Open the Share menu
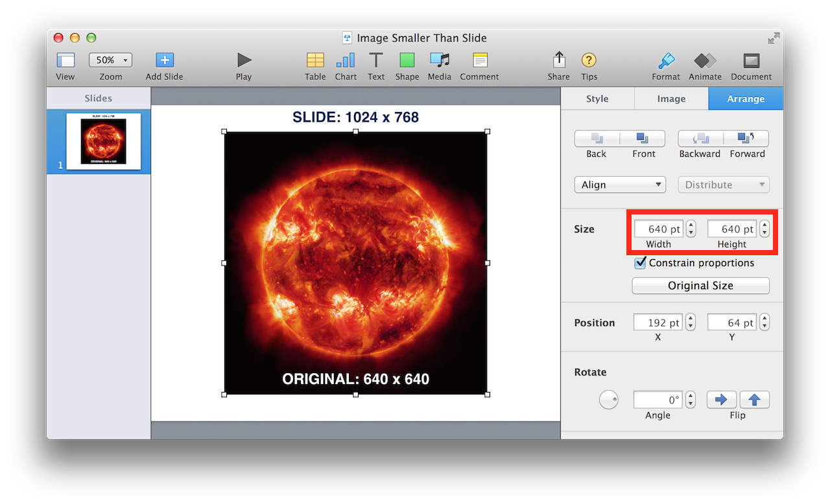The height and width of the screenshot is (504, 830). point(558,60)
